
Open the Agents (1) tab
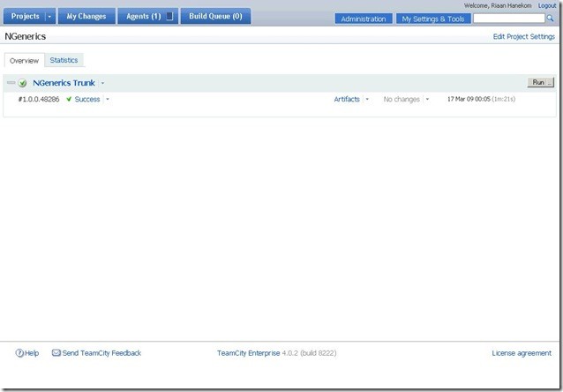(x=144, y=16)
